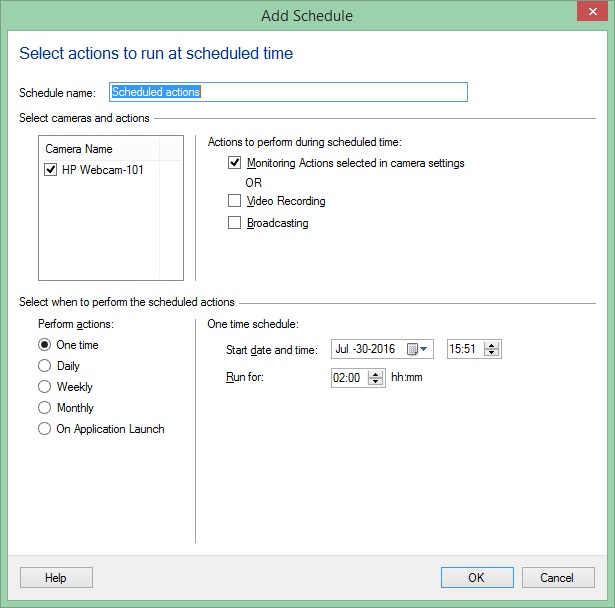Decrease the start time with down arrow

pos(491,353)
